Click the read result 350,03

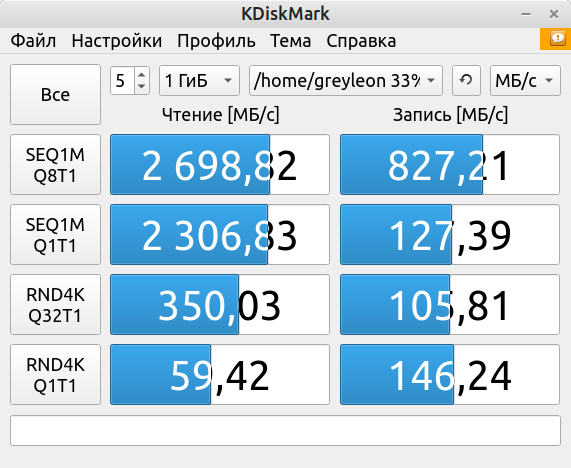220,304
